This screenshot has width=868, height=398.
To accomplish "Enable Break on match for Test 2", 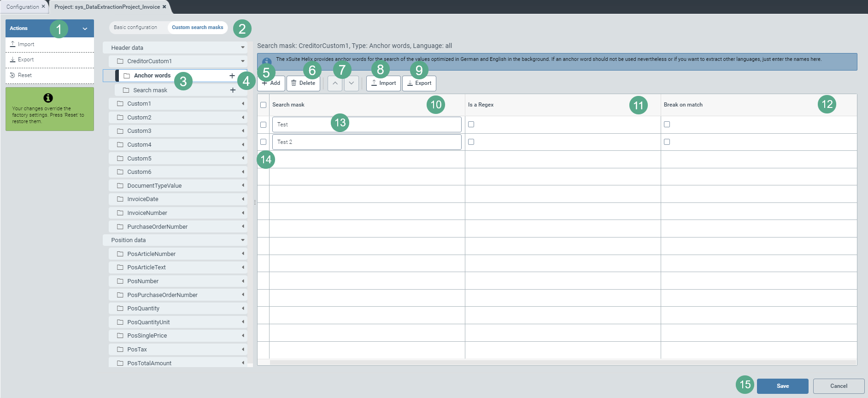I will pyautogui.click(x=667, y=142).
